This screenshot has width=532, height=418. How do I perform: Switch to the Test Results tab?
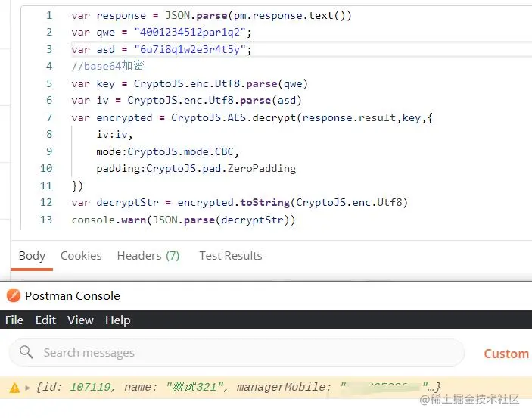pos(231,256)
